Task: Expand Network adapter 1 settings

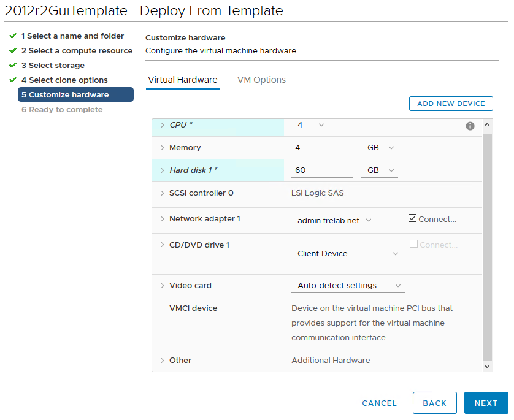Action: coord(162,219)
